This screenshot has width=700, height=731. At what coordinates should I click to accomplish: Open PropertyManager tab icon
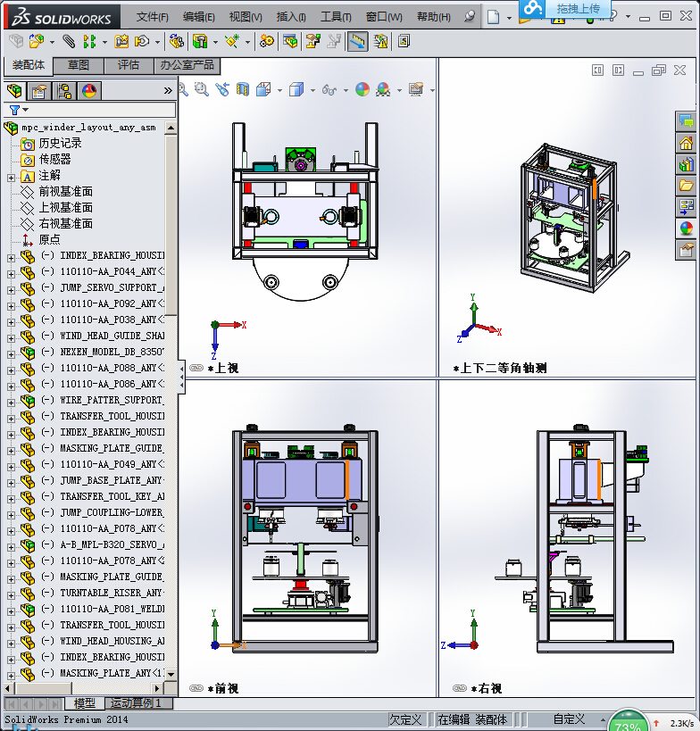coord(39,91)
